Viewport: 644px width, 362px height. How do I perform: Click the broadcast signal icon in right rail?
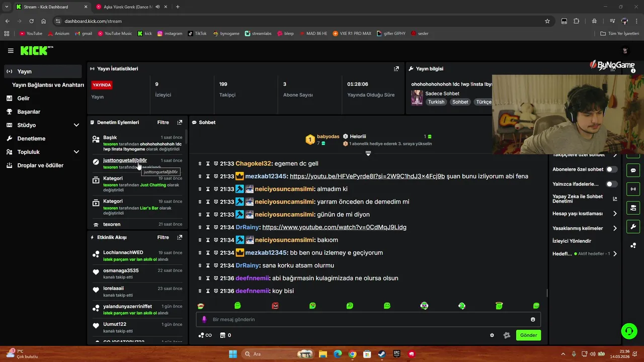633,189
